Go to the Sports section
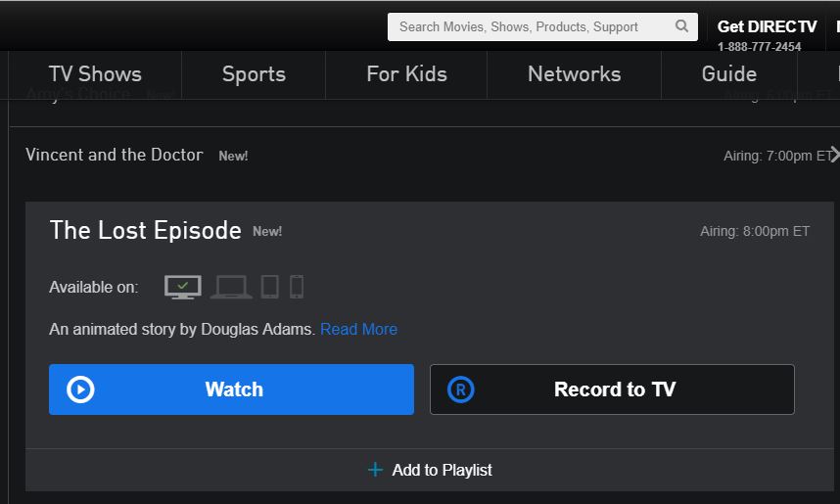840x504 pixels. (254, 74)
